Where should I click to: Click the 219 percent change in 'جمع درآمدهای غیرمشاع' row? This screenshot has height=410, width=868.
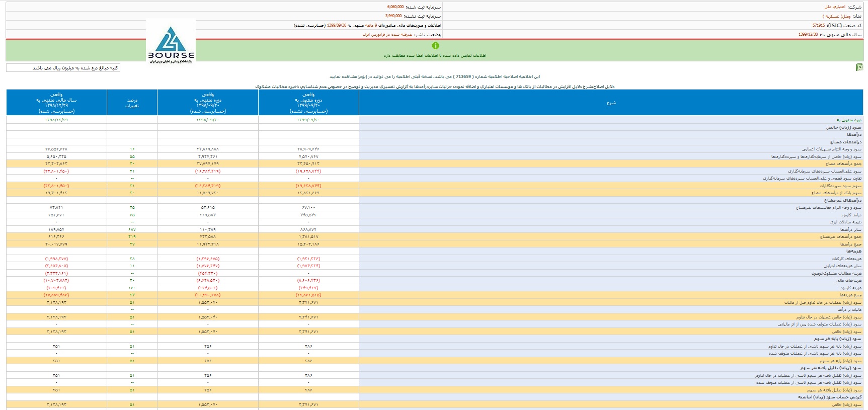coord(132,237)
